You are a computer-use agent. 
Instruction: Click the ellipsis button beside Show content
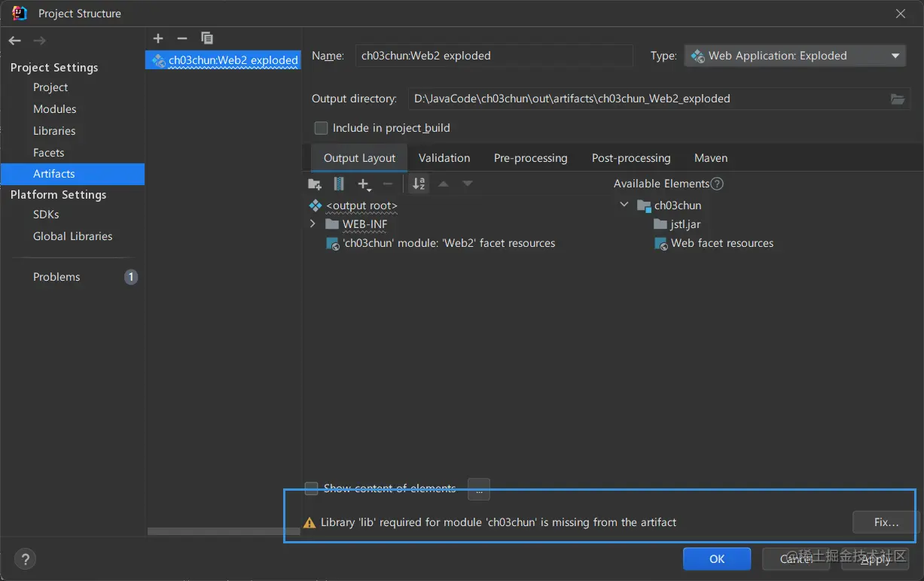pyautogui.click(x=479, y=489)
